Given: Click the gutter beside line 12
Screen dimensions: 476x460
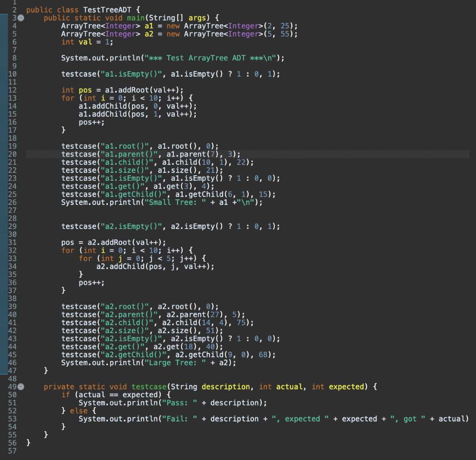Looking at the screenshot, I should pyautogui.click(x=12, y=90).
